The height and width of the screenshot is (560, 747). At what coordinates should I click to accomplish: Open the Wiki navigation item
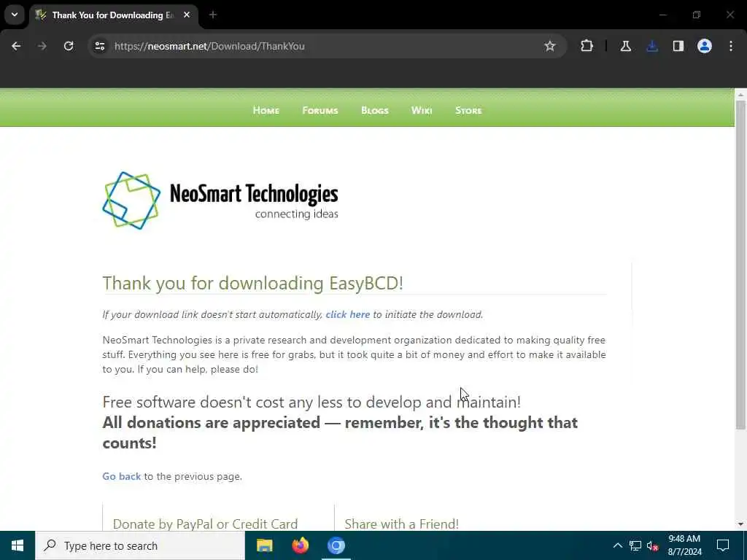(422, 111)
